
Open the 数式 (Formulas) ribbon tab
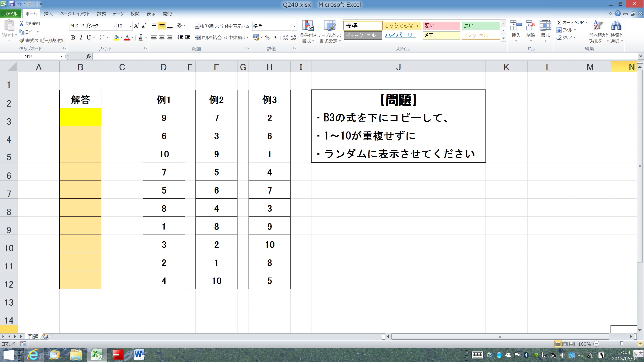coord(101,14)
